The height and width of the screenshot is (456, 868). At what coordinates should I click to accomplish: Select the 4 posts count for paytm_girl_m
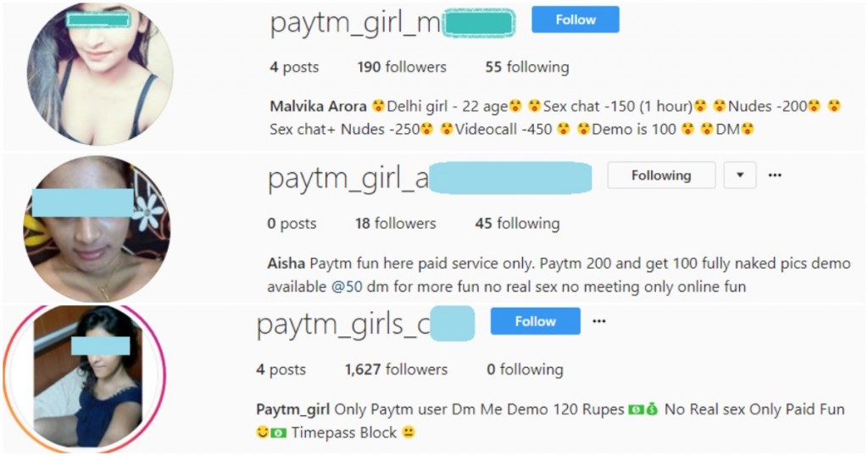click(294, 67)
